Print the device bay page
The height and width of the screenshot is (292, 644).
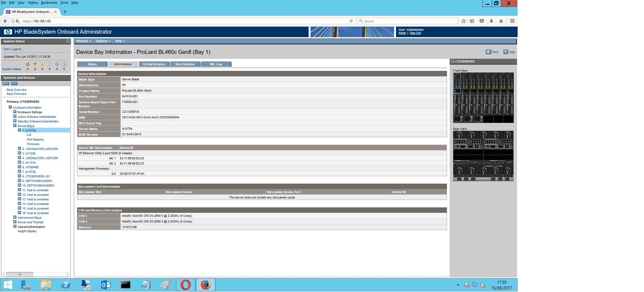(x=492, y=52)
